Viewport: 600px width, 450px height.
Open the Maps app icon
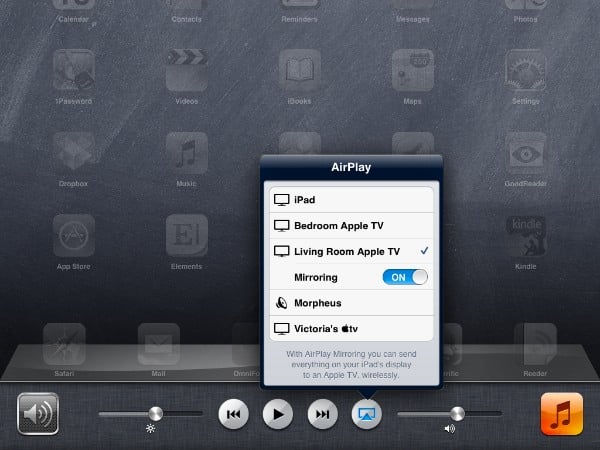point(412,70)
